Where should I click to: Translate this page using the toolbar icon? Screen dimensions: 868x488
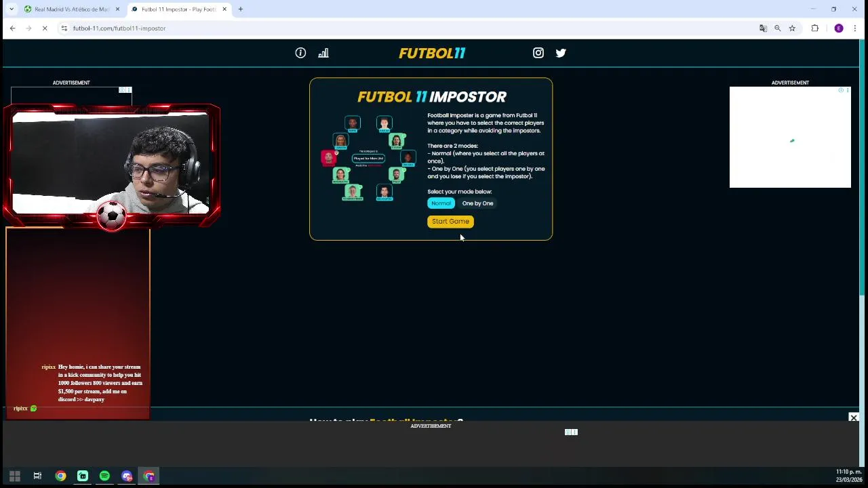(763, 28)
